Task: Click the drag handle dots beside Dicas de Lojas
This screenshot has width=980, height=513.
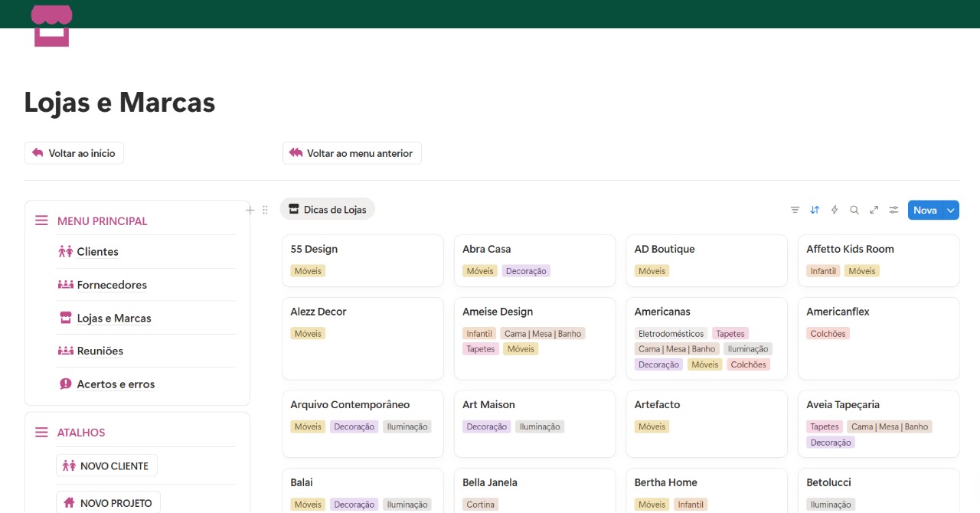Action: point(265,210)
